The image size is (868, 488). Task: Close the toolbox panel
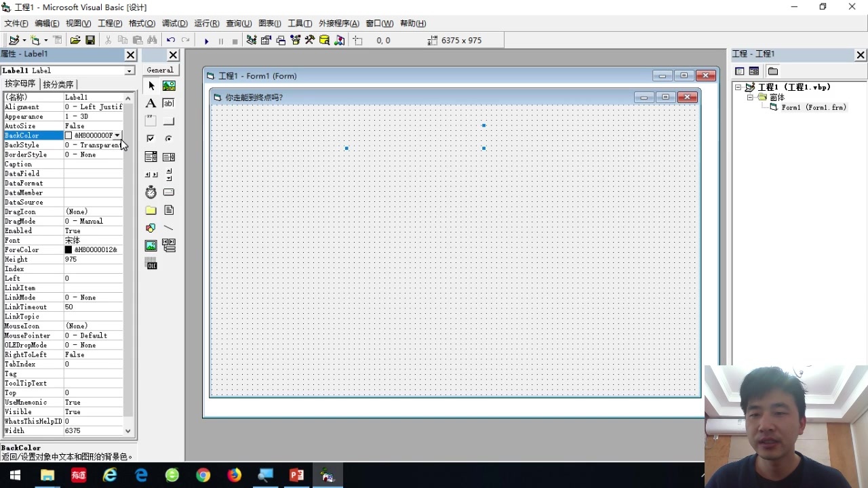tap(173, 55)
